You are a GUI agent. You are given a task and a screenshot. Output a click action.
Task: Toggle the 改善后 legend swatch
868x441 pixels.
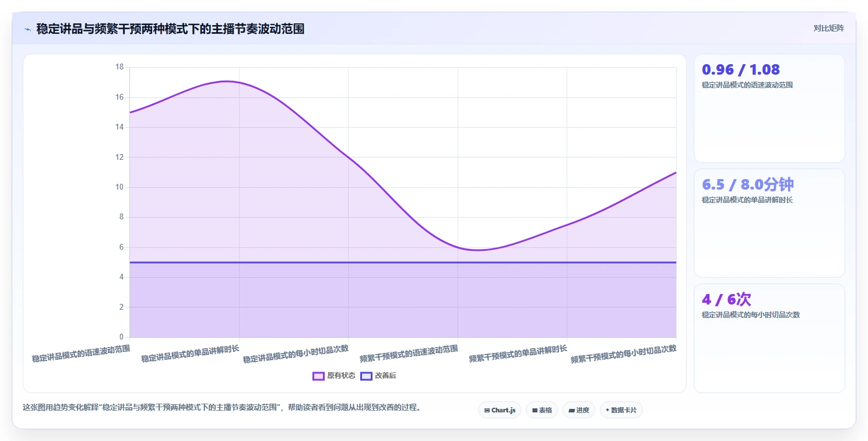366,376
